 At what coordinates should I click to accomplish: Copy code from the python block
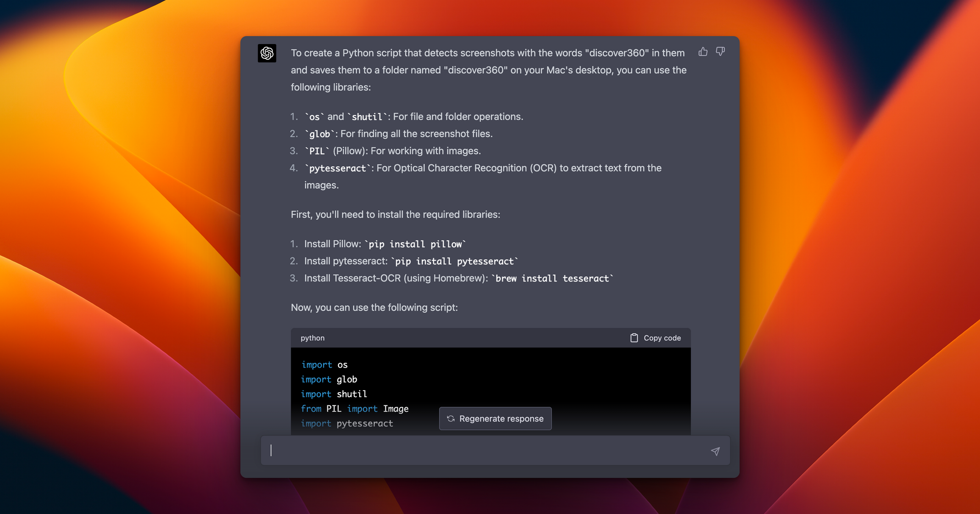(656, 338)
